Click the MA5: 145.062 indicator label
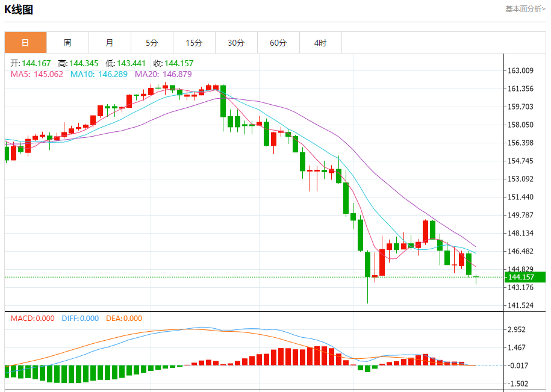551x392 pixels. pos(37,74)
